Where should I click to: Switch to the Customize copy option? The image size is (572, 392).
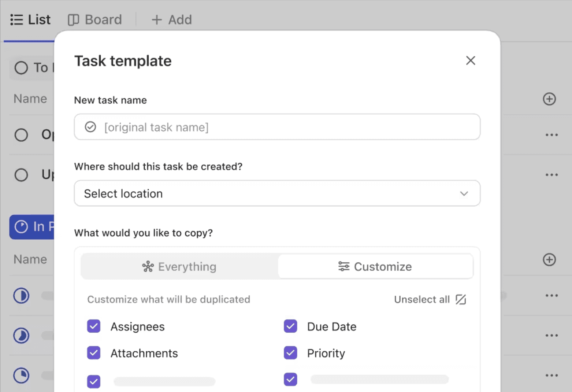coord(375,266)
